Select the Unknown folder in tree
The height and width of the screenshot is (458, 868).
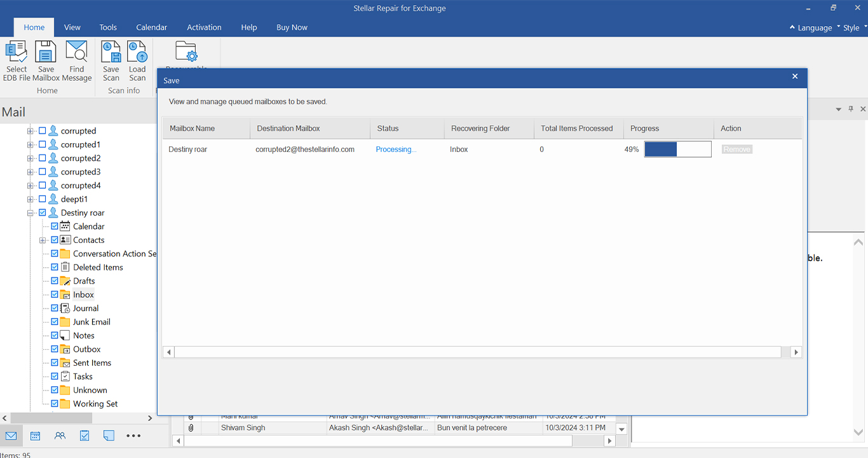coord(90,390)
